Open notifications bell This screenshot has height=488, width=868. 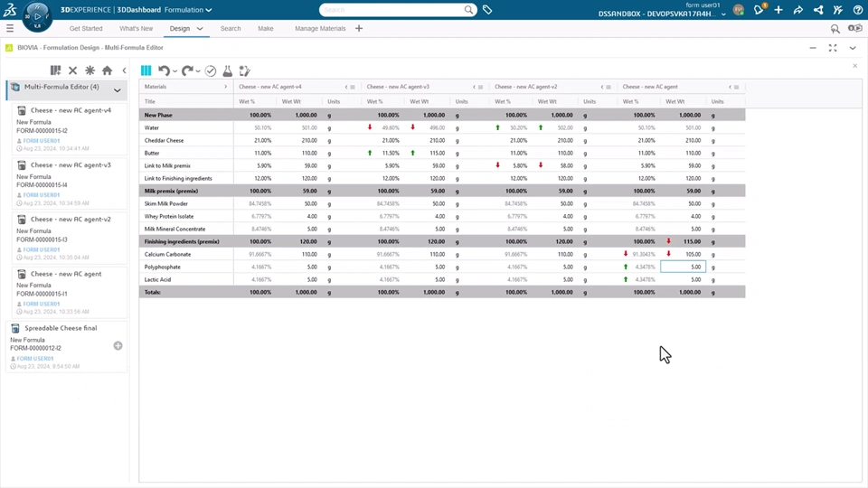click(x=759, y=9)
